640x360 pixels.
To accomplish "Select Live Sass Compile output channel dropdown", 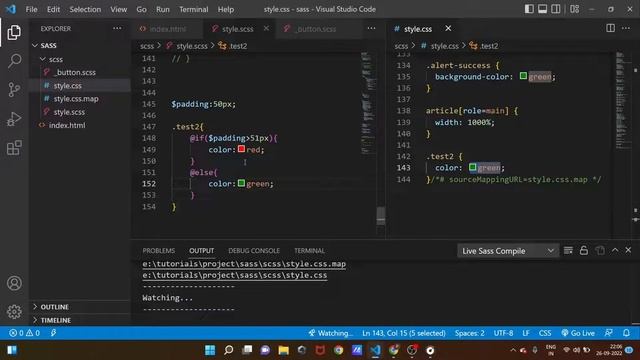I will coord(507,251).
